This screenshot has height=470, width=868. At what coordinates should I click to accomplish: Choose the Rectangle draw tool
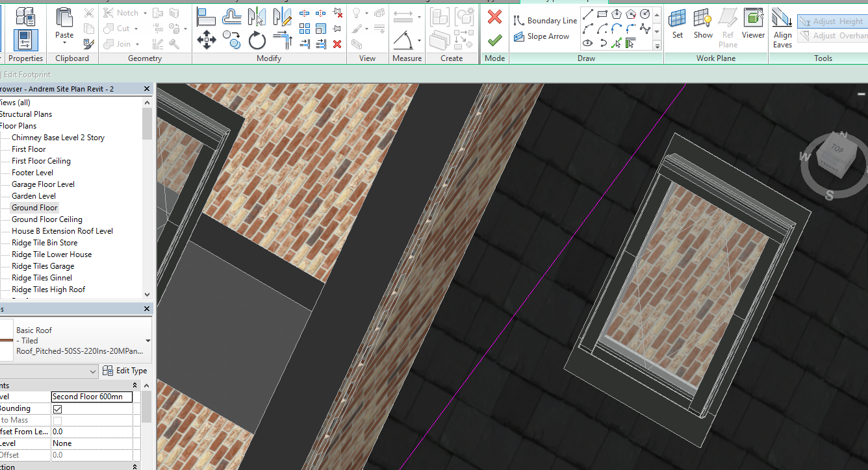click(602, 14)
